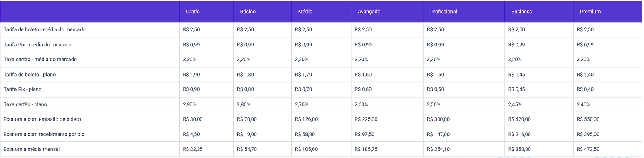Select the 'Tarifa Pix - média do mercado' label
This screenshot has height=158, width=644.
(x=37, y=45)
